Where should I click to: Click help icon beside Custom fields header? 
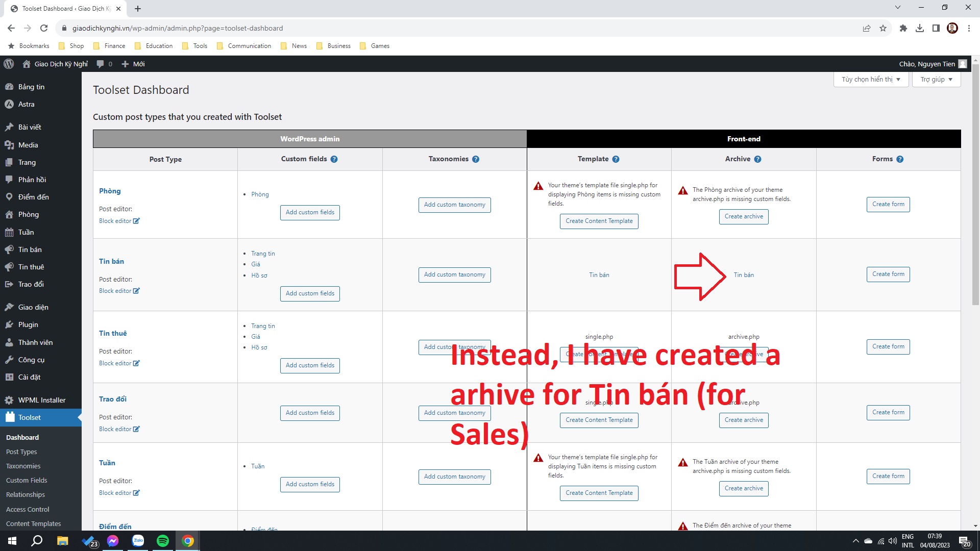tap(334, 159)
